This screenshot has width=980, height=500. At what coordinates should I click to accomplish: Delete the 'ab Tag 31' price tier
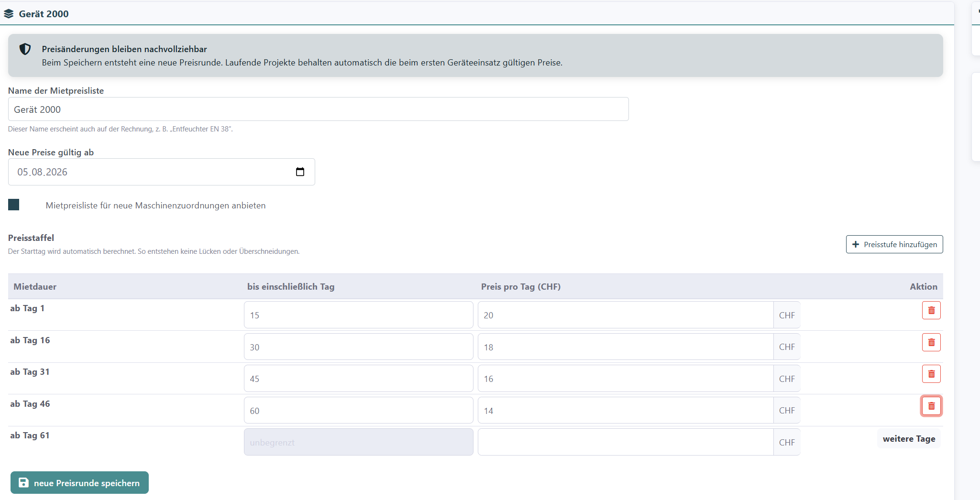tap(931, 374)
